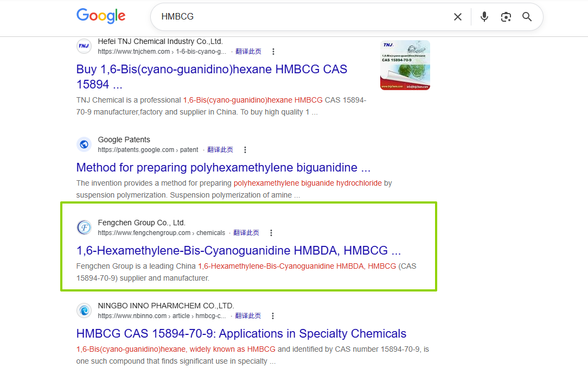
Task: Open '1,6-Hexamethylene-Bis-Cyanoguanidine HMBDA, HMBCG' result
Action: (239, 250)
